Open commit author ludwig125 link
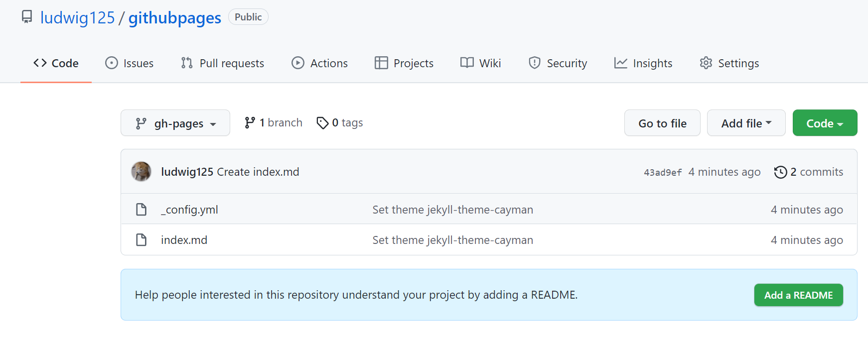Screen dimensions: 868x339 [x=187, y=172]
